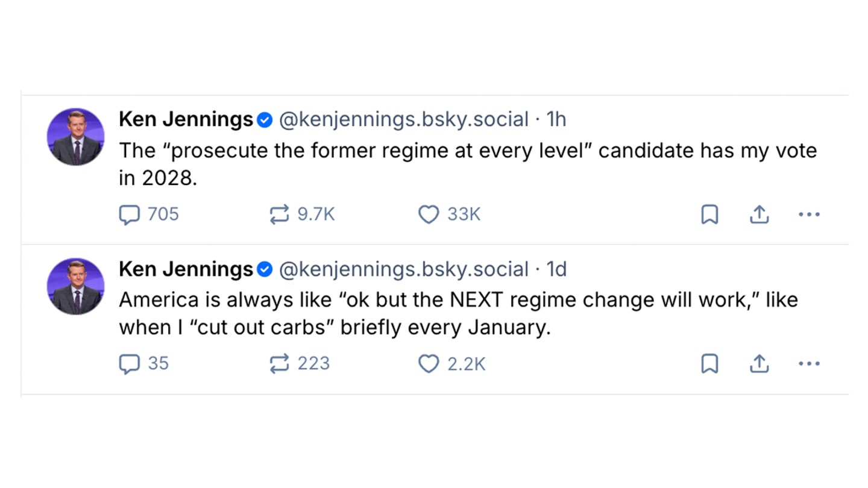Open more options on the 1d post

(x=808, y=364)
